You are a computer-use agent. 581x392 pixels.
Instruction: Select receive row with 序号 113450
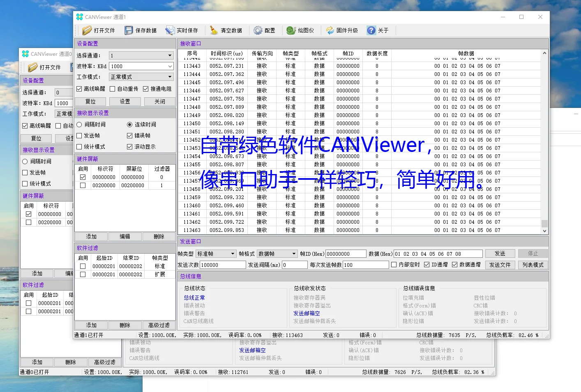pyautogui.click(x=360, y=123)
